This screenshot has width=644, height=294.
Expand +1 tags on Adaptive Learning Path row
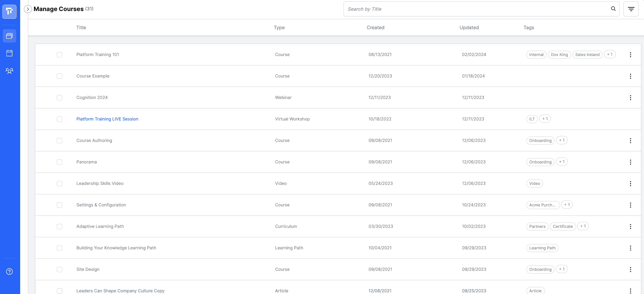tap(583, 226)
